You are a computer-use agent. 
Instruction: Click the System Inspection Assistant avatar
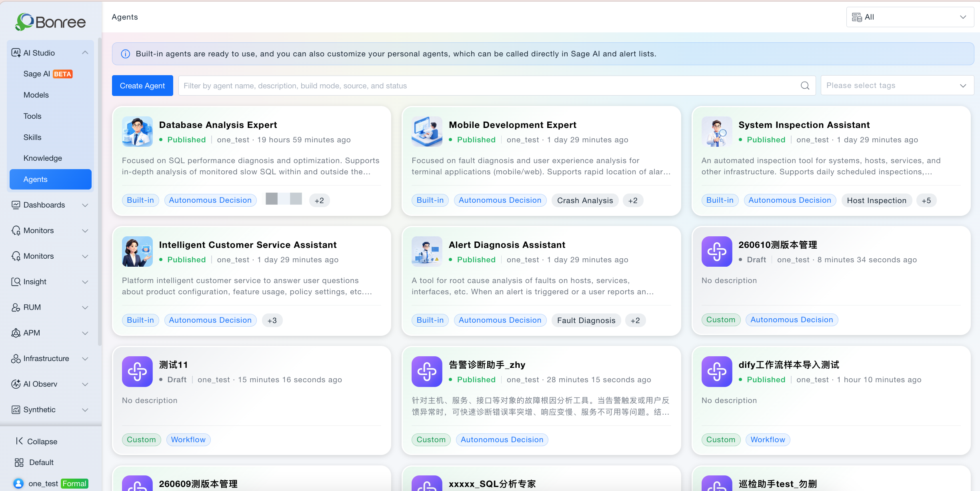pyautogui.click(x=717, y=132)
